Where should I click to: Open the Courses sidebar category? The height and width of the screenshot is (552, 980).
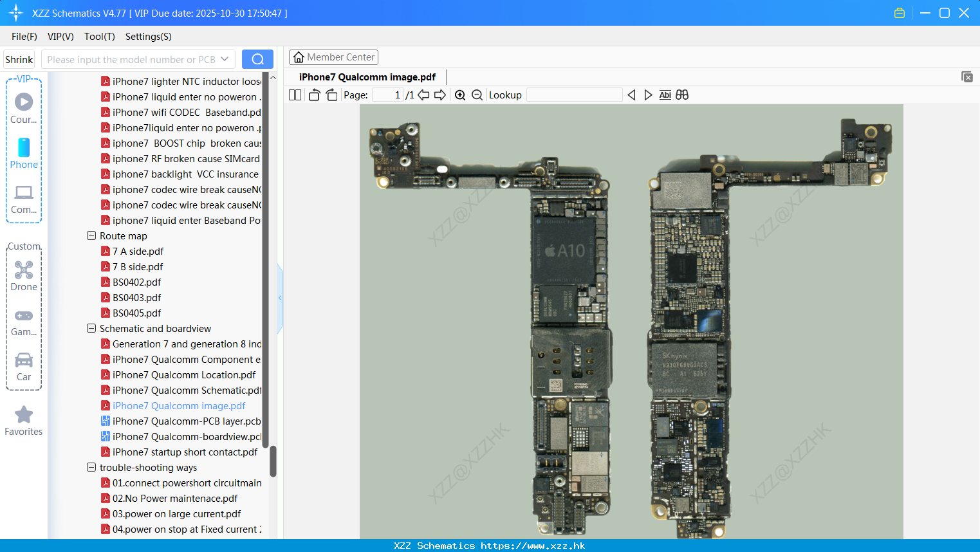[x=24, y=108]
